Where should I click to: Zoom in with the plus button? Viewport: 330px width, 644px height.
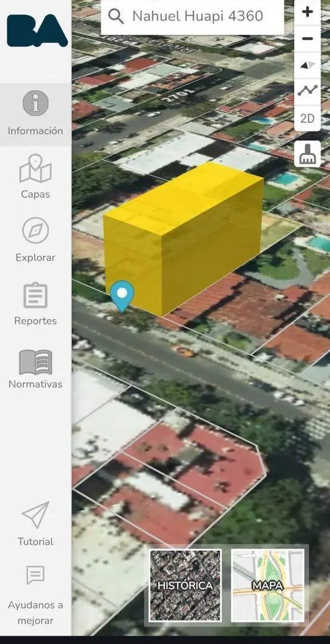pyautogui.click(x=307, y=12)
